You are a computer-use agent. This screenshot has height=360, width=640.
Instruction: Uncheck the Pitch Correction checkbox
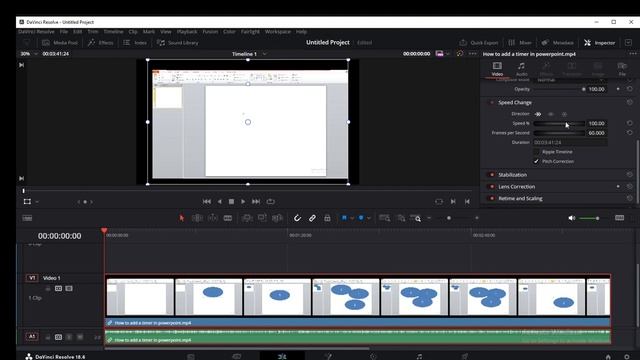(x=536, y=161)
